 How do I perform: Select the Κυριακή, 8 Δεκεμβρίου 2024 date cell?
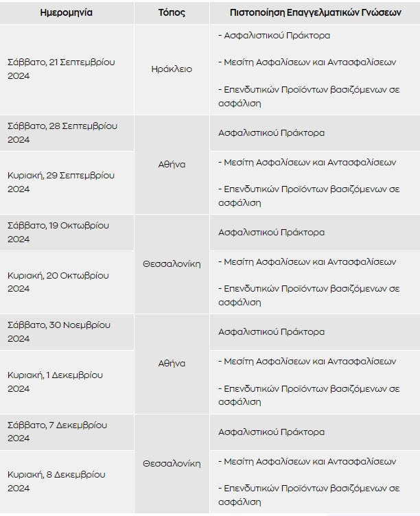pos(67,482)
